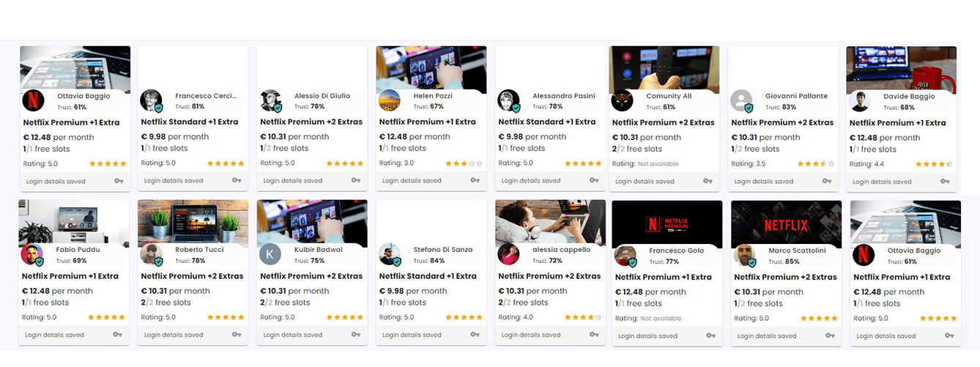Screen dimensions: 980x367
Task: Open Marco Scattolini's Netflix logo cover image
Action: pyautogui.click(x=786, y=223)
